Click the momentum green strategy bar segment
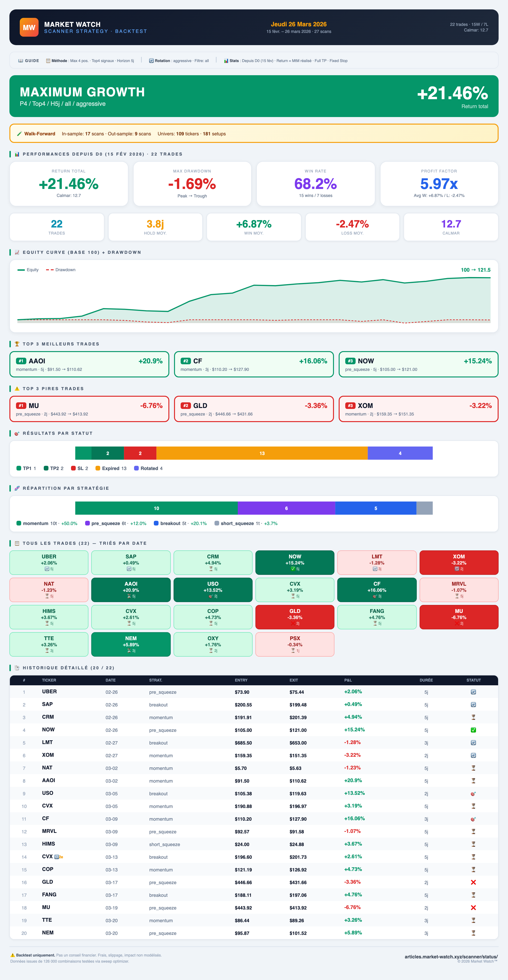 [x=156, y=508]
